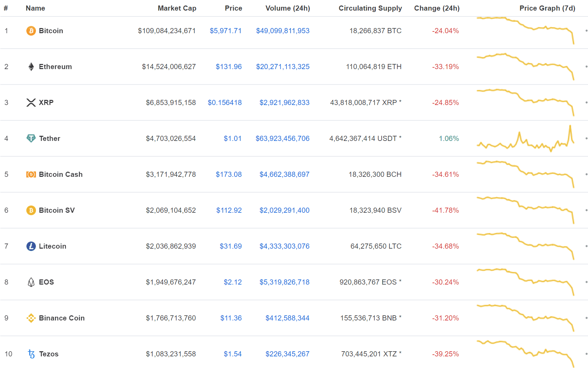Viewport: 588px width, 368px height.
Task: Open Tether volume $63,923,456,706
Action: tap(282, 139)
